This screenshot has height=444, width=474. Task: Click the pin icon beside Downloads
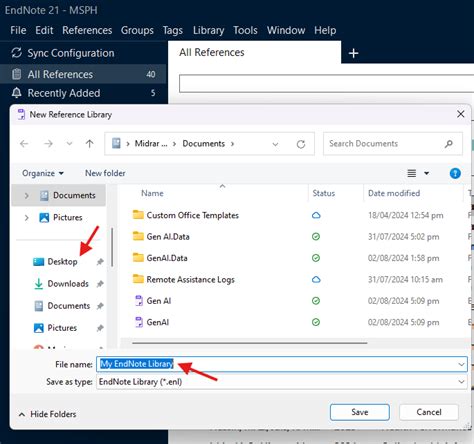100,284
